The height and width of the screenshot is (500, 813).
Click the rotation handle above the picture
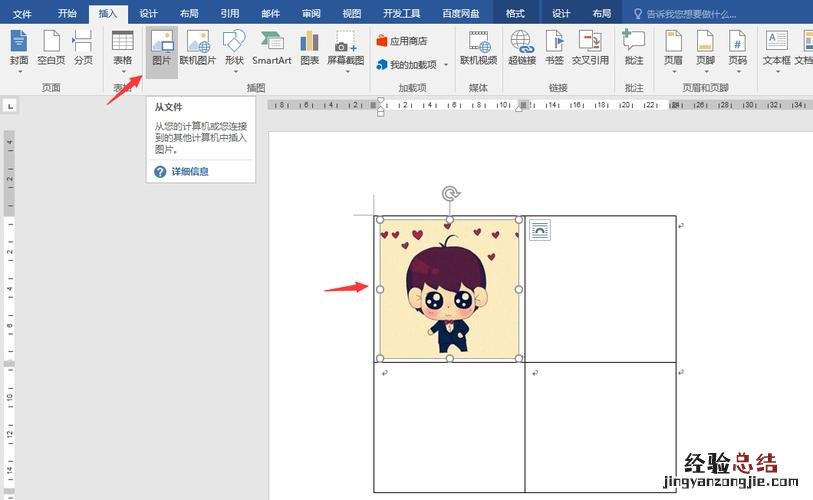[449, 194]
